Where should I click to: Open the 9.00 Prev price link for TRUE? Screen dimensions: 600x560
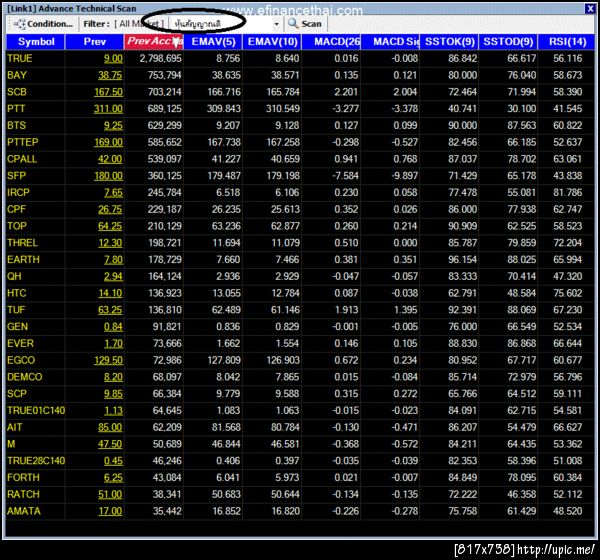[113, 59]
